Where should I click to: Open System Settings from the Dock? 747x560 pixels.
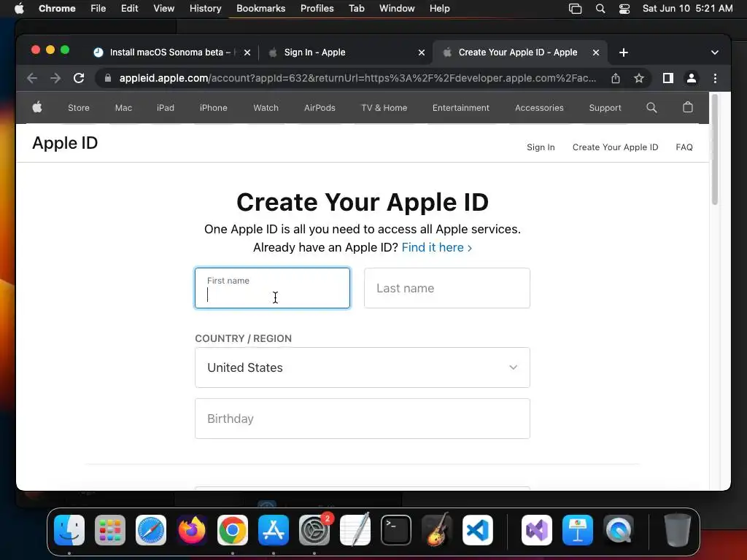pos(314,530)
